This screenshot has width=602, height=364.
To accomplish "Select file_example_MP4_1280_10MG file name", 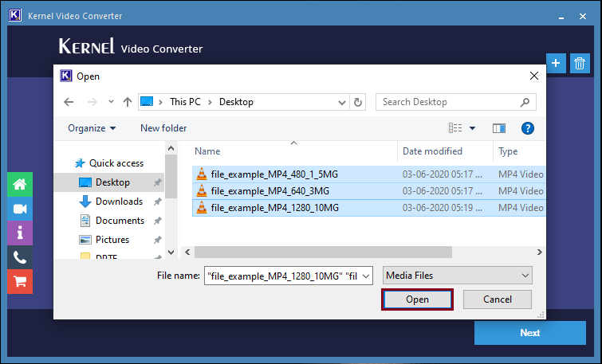I will tap(275, 208).
